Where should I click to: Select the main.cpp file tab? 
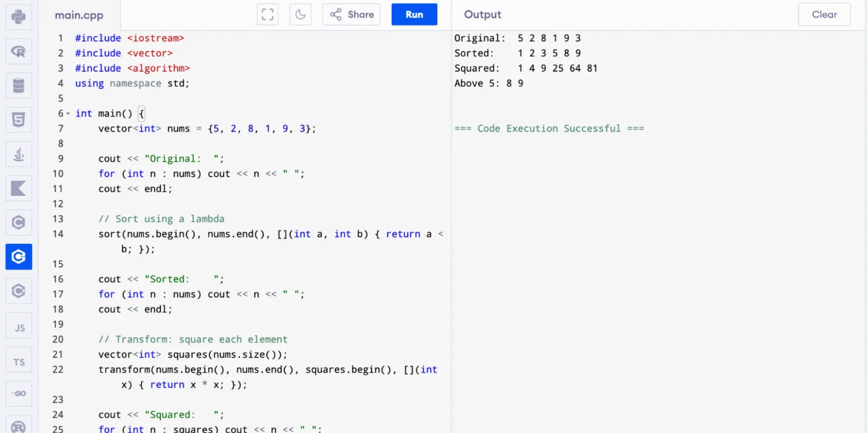(x=79, y=15)
